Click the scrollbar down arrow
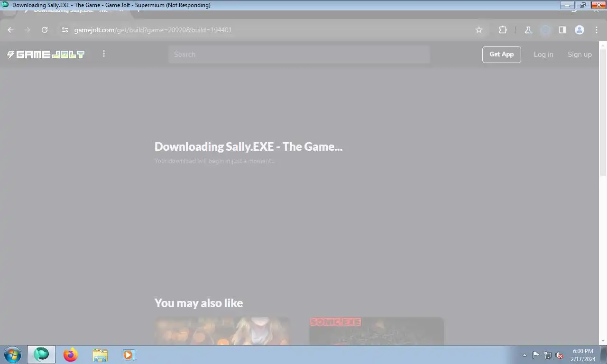This screenshot has width=607, height=364. (x=603, y=341)
